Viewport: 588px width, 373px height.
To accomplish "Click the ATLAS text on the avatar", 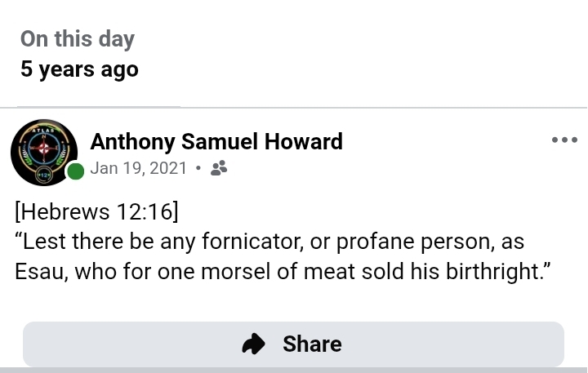I will [43, 129].
